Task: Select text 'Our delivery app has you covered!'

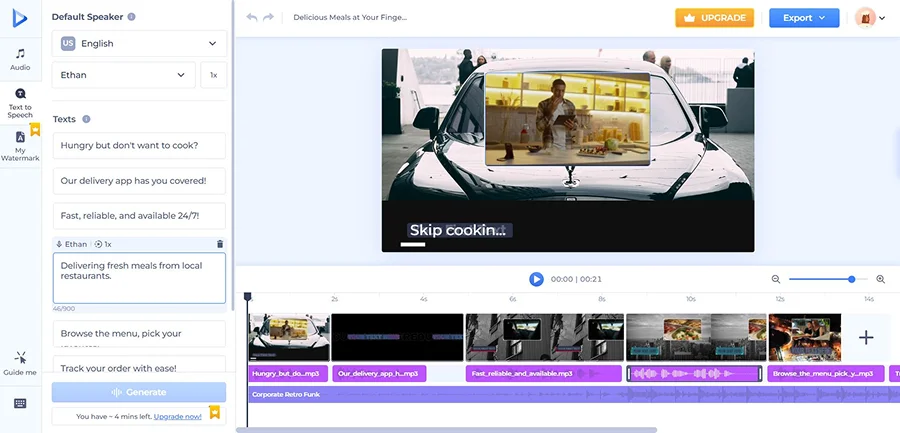Action: (139, 181)
